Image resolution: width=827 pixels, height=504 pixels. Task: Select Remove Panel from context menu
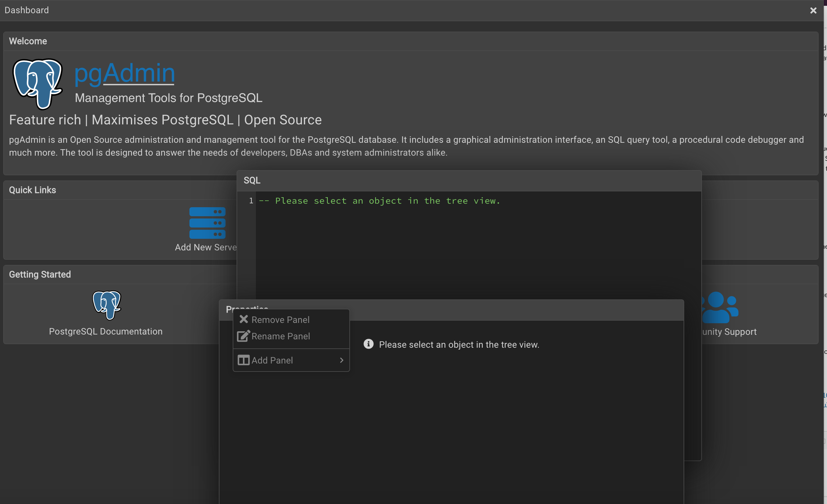tap(281, 319)
